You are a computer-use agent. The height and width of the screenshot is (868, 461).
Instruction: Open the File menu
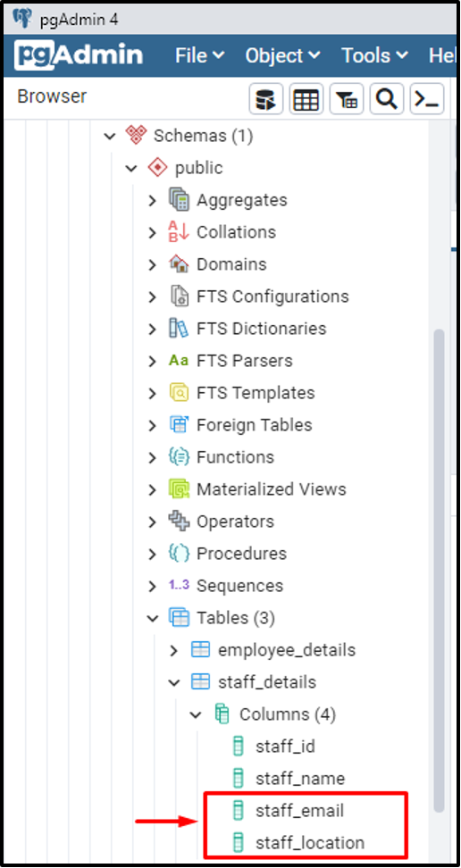coord(200,55)
